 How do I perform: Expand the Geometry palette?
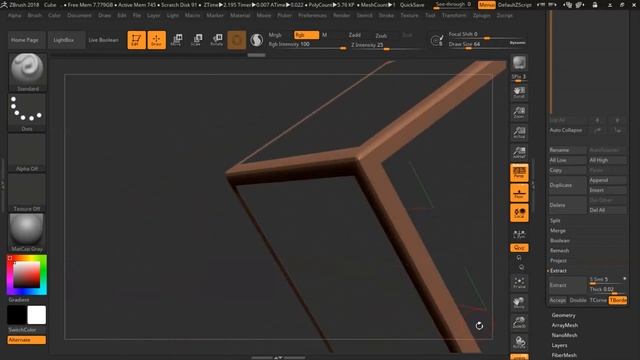click(564, 315)
